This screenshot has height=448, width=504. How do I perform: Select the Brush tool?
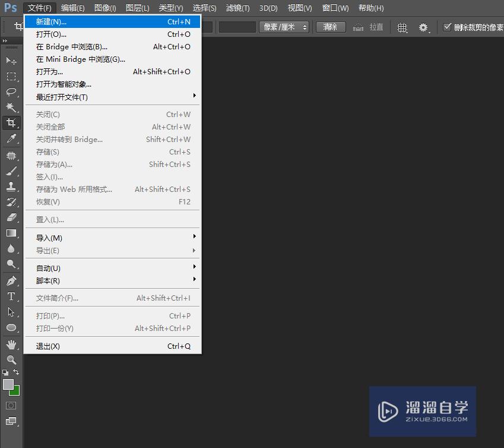[x=11, y=171]
